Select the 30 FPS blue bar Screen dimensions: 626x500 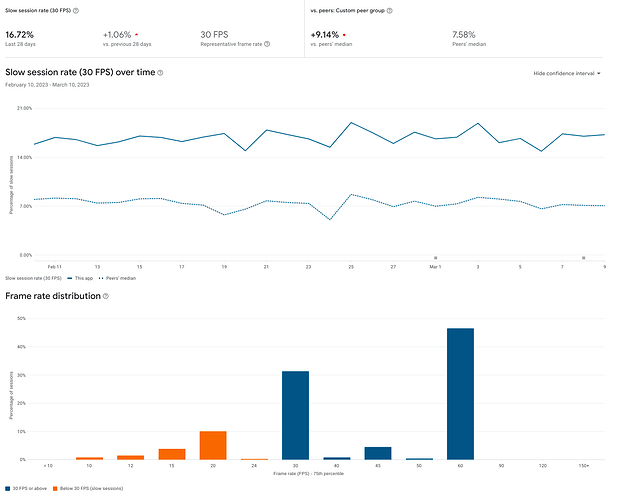click(295, 415)
